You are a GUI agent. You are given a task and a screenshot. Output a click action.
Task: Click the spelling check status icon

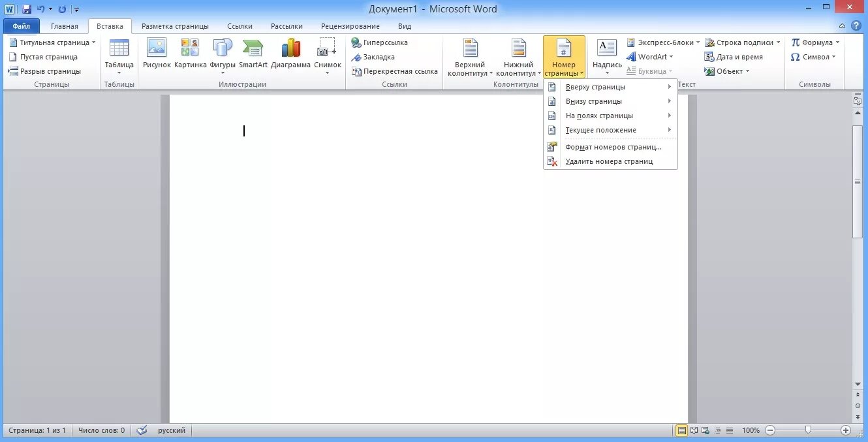[142, 430]
